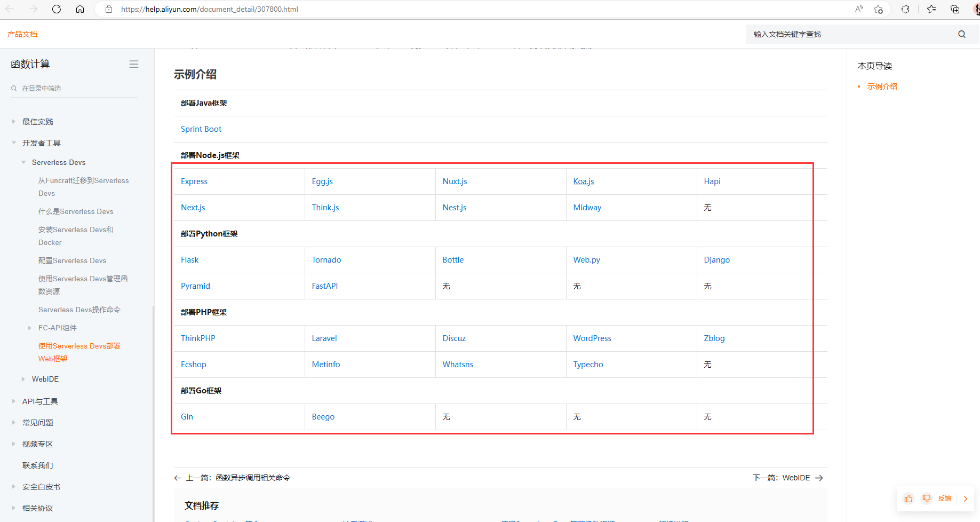This screenshot has height=522, width=980.
Task: Open the WordPress link
Action: (592, 338)
